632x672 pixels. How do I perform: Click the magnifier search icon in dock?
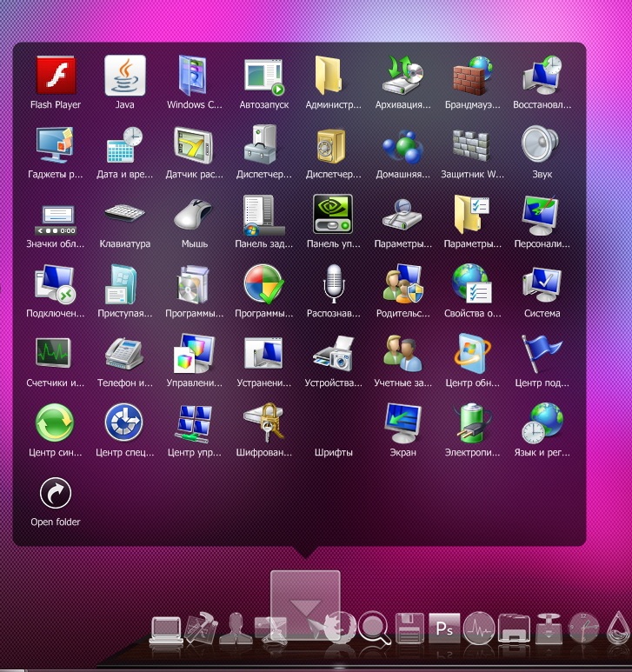pyautogui.click(x=375, y=628)
